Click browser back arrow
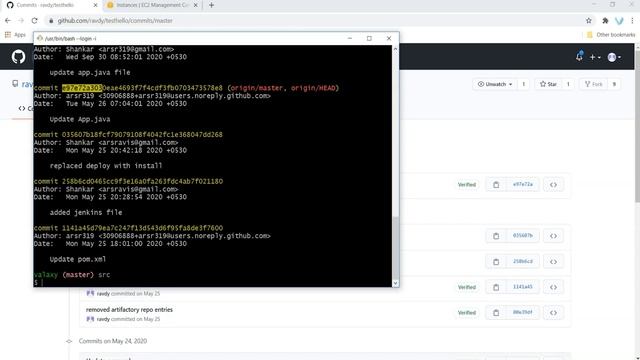Viewport: 640px width, 360px height. 8,20
